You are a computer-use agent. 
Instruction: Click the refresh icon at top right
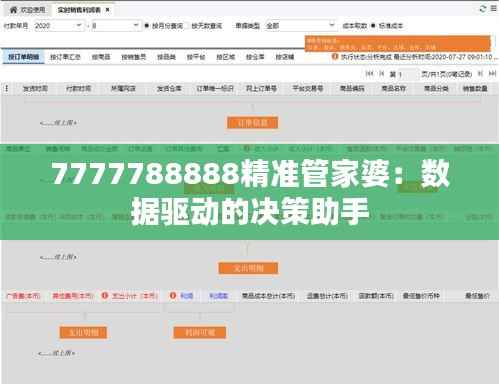[482, 9]
